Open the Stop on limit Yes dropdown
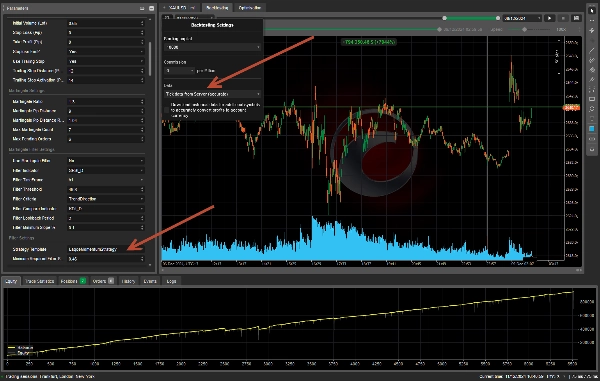Viewport: 600px width, 381px height. pyautogui.click(x=106, y=52)
